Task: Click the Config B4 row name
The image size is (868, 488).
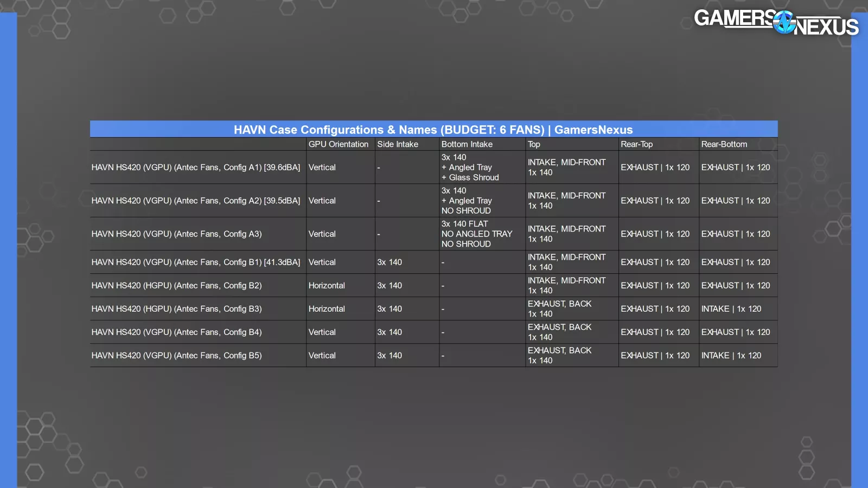Action: point(176,332)
